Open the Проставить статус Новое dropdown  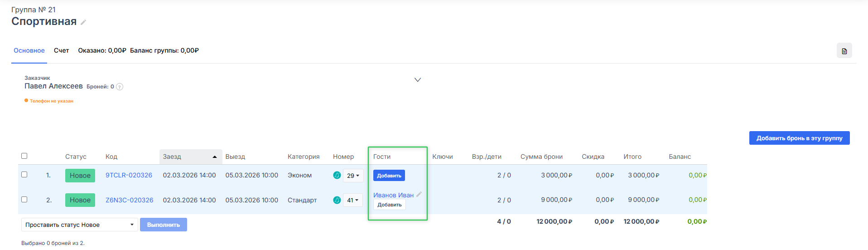tap(79, 225)
